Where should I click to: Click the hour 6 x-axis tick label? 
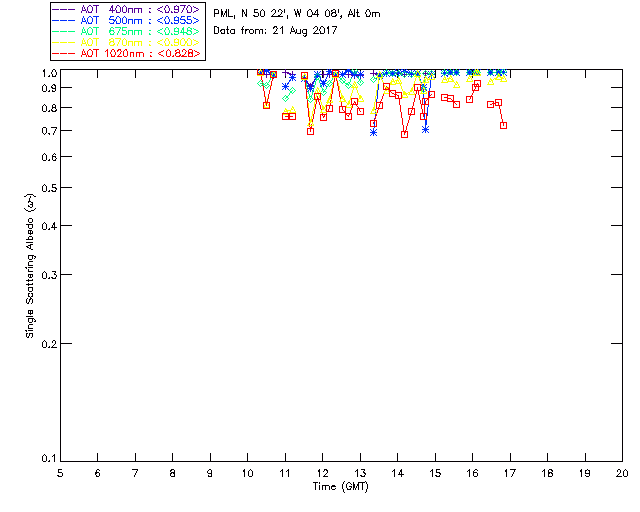tap(98, 473)
